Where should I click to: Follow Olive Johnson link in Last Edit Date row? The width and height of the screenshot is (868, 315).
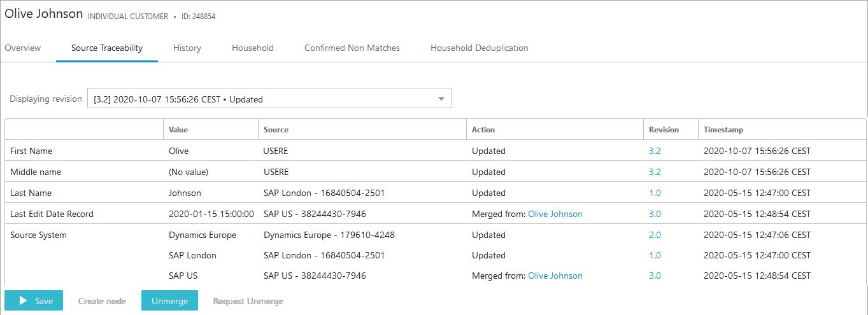pos(555,214)
